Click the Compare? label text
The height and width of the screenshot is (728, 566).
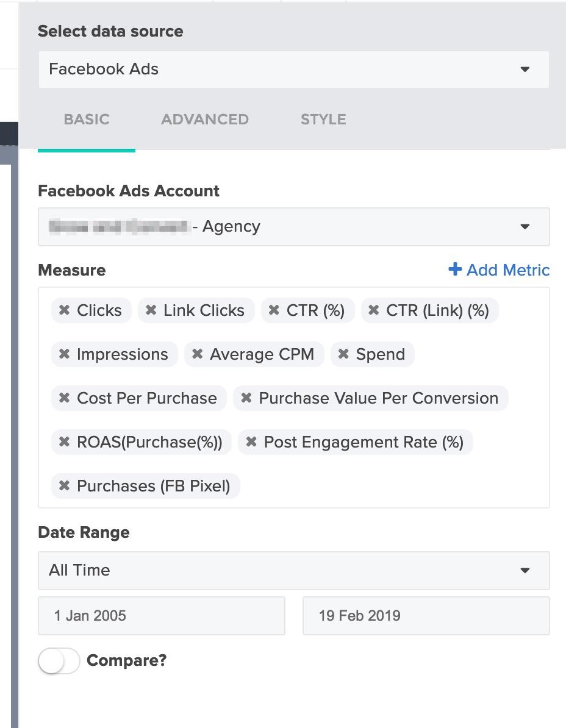pyautogui.click(x=126, y=660)
